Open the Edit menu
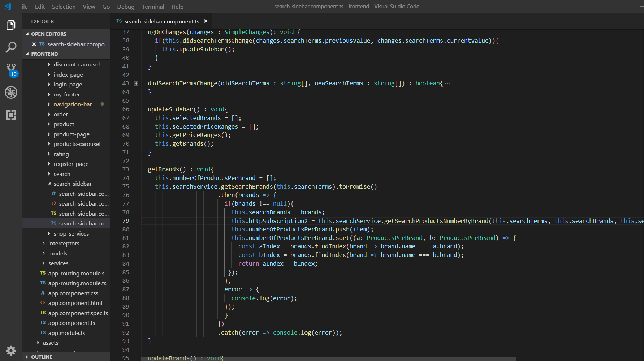This screenshot has height=361, width=644. [40, 7]
